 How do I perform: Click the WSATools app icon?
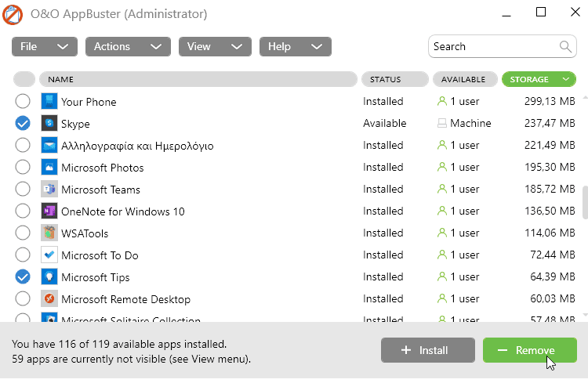[x=49, y=233]
